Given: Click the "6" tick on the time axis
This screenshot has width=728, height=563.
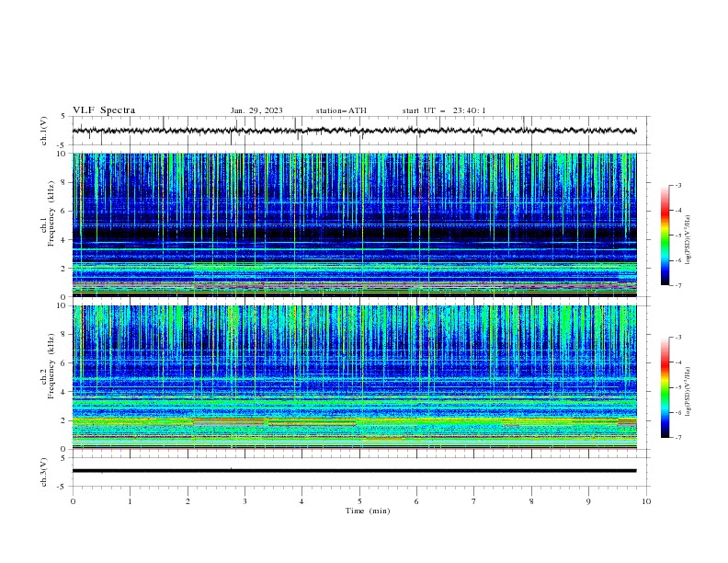Looking at the screenshot, I should point(416,501).
